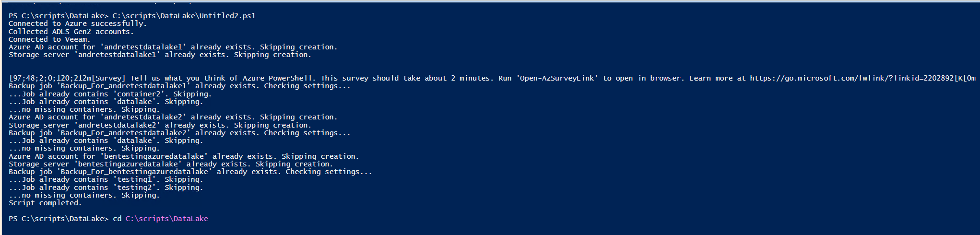Click Storage server 'andretestdatalake1' line

[x=160, y=55]
